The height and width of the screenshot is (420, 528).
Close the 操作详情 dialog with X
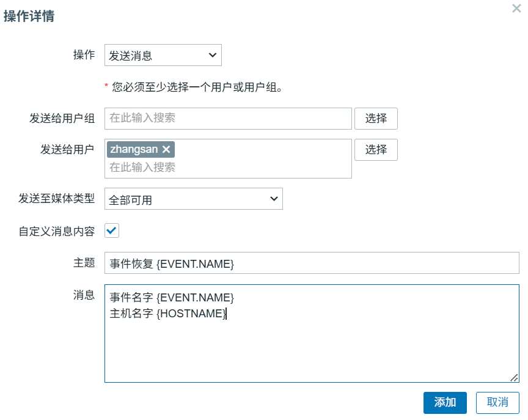516,8
